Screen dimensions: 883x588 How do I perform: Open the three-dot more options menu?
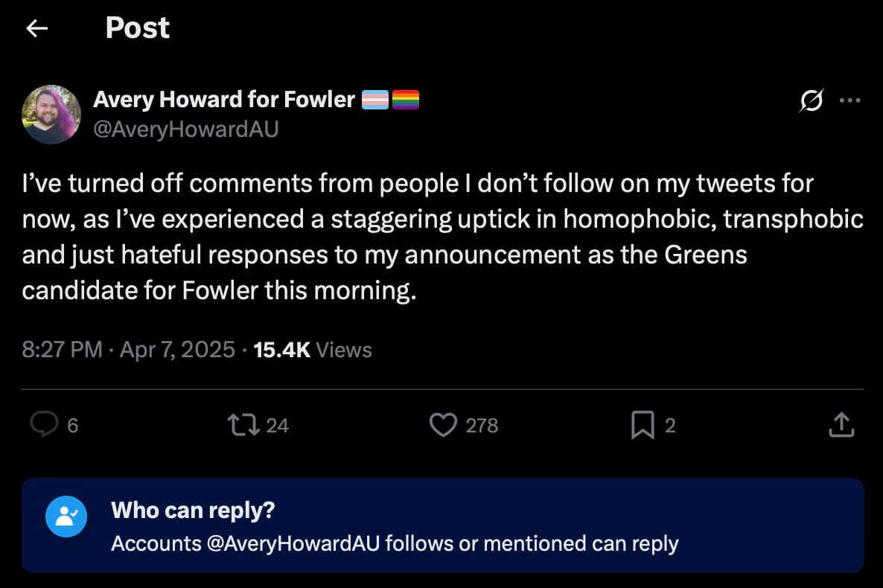[x=849, y=100]
